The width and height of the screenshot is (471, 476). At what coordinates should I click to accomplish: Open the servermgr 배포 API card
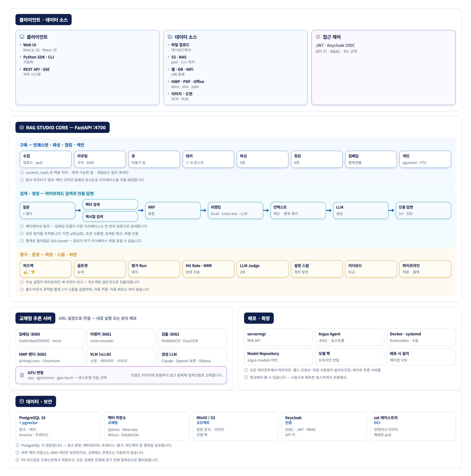(x=278, y=337)
